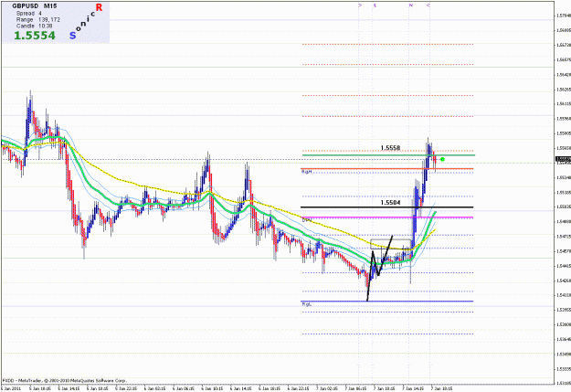
Task: Click the RgL range-low label
Action: (307, 304)
